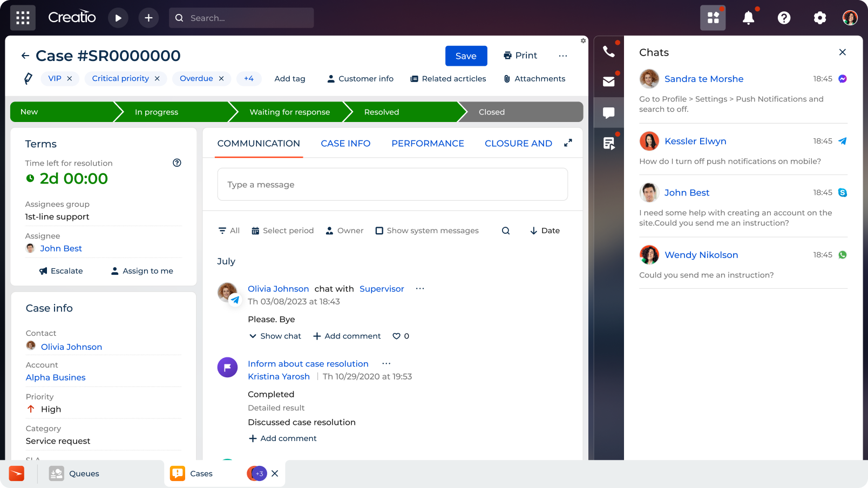This screenshot has height=488, width=868.
Task: Open notifications bell icon
Action: tap(748, 18)
